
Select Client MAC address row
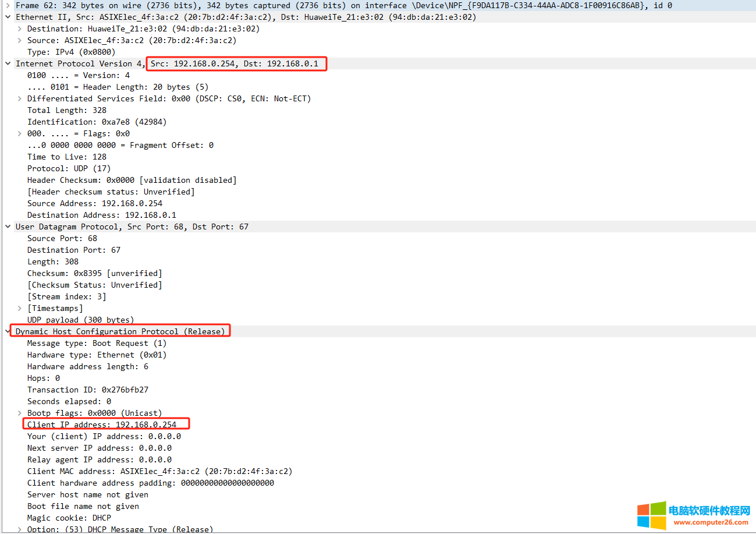click(x=159, y=471)
